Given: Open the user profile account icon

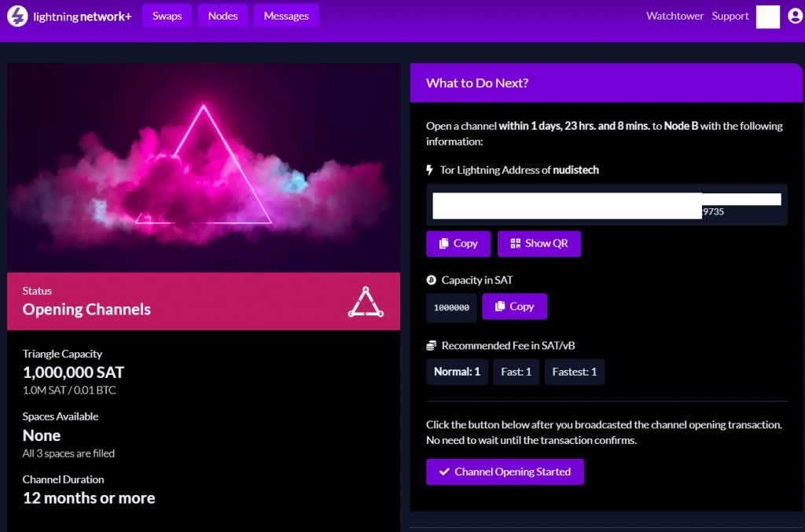Looking at the screenshot, I should click(793, 17).
